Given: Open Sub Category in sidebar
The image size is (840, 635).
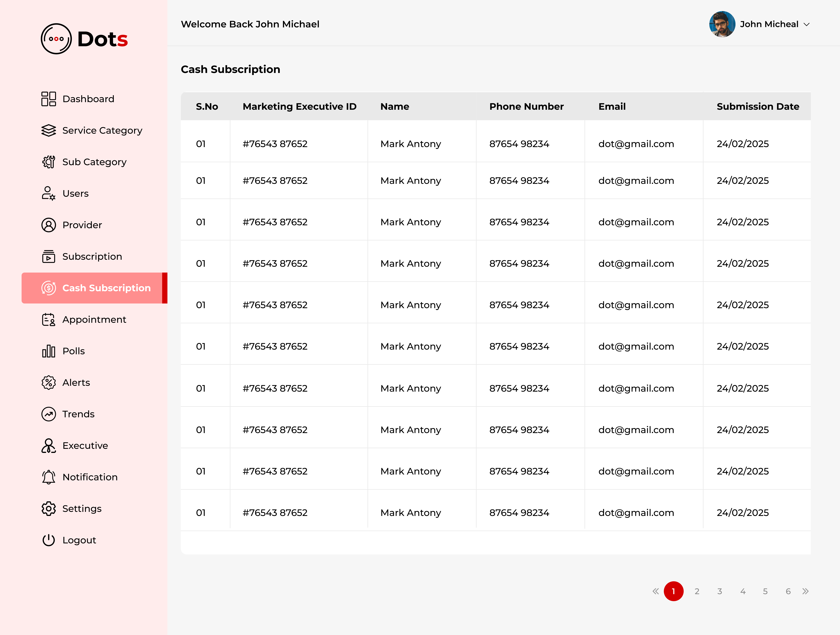Looking at the screenshot, I should (94, 162).
